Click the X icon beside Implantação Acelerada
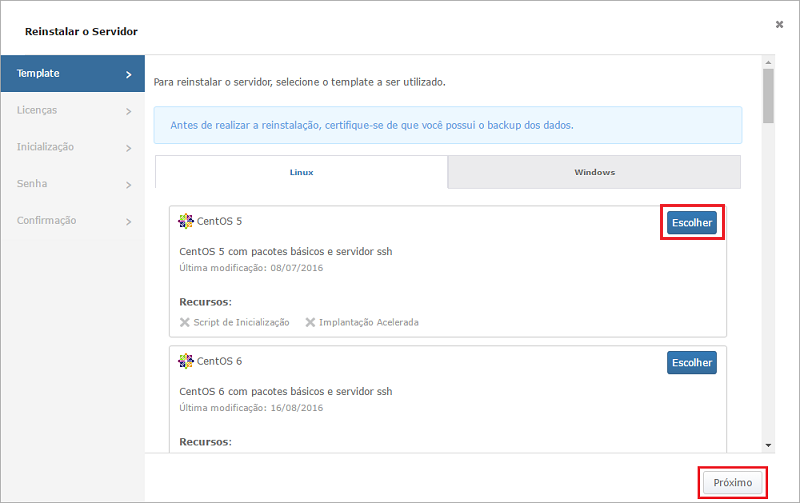 pos(310,322)
